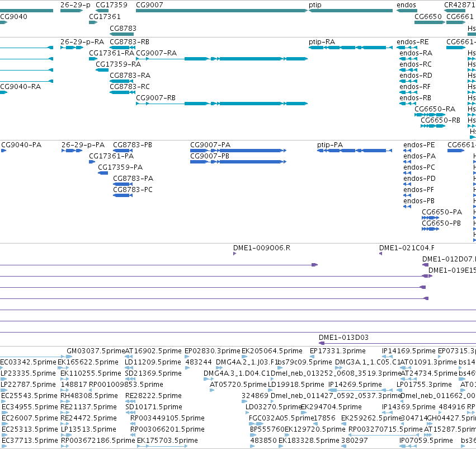Select the 26-29-p-PA protein label
Viewport: 476px width, 449px height.
(x=83, y=145)
